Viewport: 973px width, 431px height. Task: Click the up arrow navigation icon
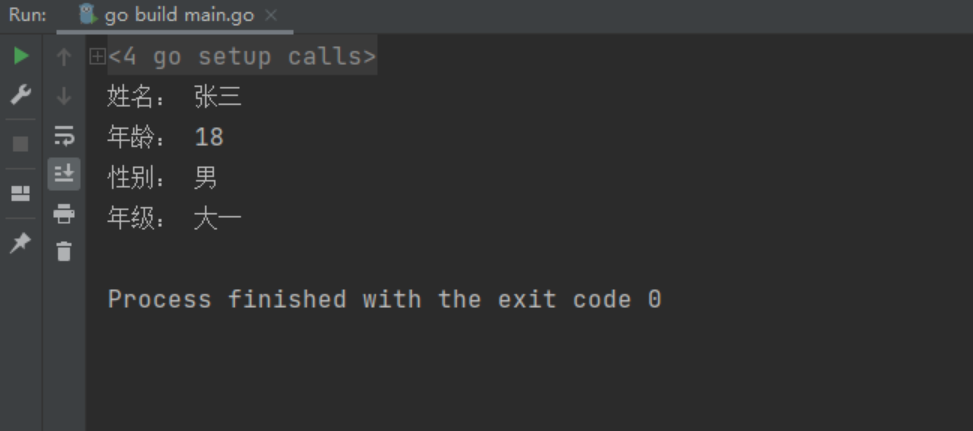pyautogui.click(x=64, y=57)
